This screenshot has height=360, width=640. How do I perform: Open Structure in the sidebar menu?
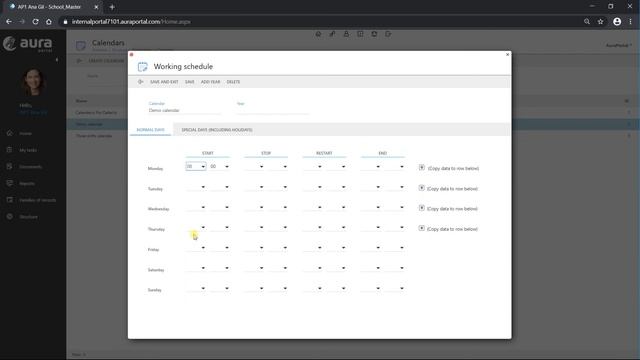(29, 217)
